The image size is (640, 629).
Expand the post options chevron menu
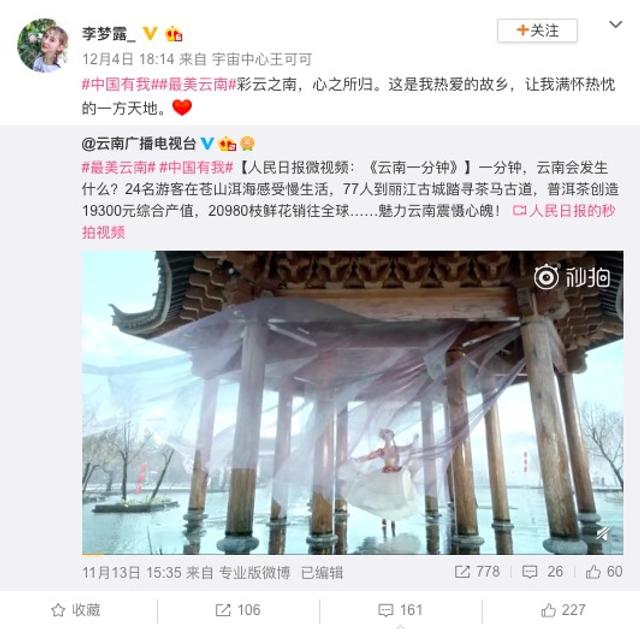(x=616, y=24)
